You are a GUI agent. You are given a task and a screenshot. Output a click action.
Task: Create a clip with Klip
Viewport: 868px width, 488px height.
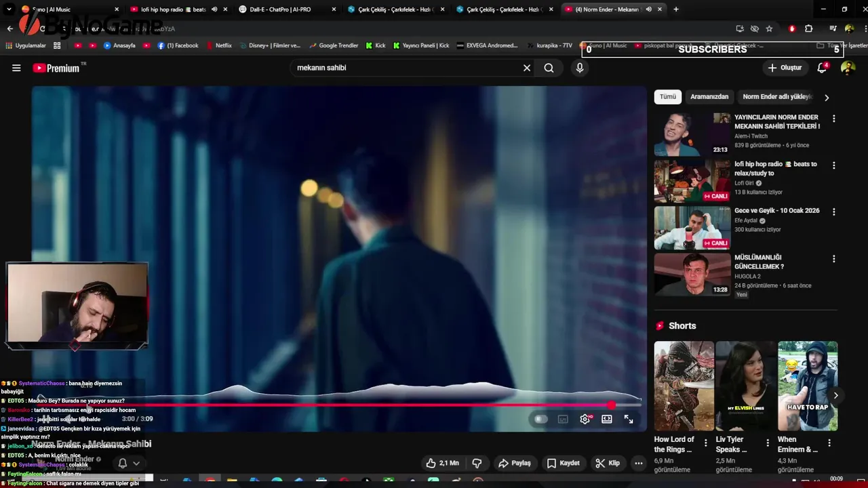[x=608, y=463]
